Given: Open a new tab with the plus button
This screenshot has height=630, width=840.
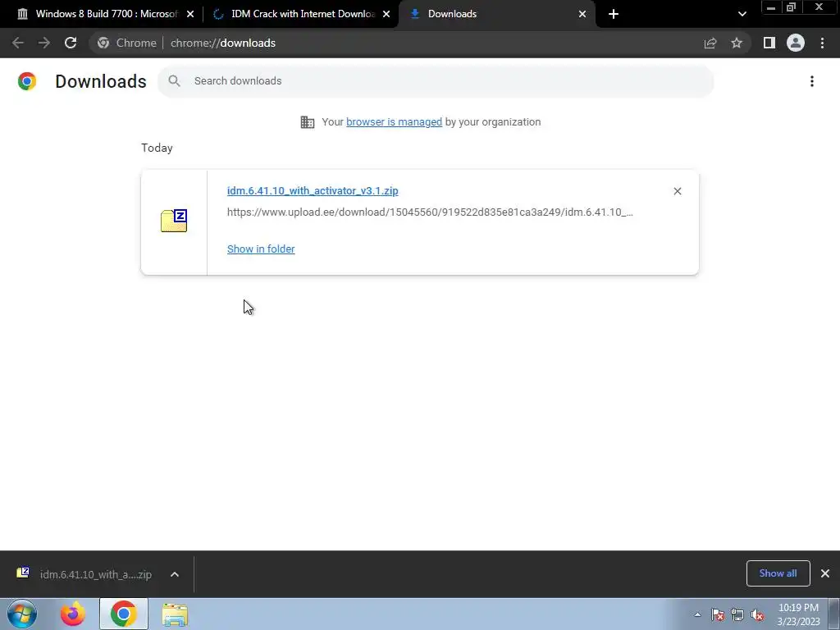Looking at the screenshot, I should tap(614, 14).
